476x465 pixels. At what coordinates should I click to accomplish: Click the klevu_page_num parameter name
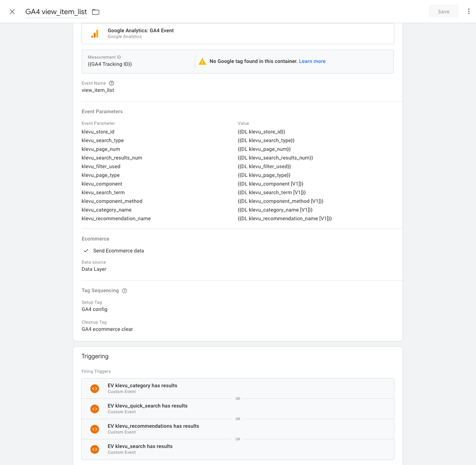101,149
